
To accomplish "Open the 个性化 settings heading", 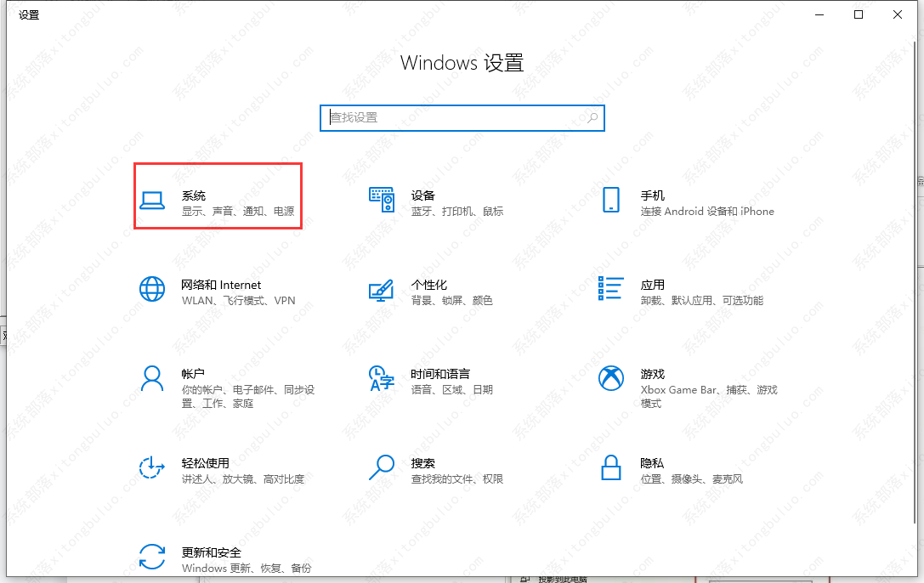I will pyautogui.click(x=429, y=285).
